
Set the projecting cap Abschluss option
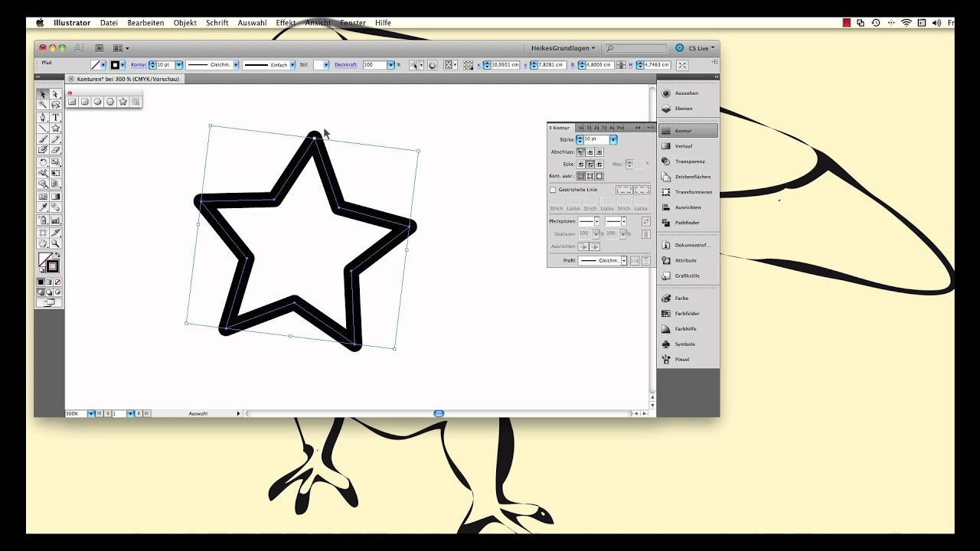click(x=599, y=152)
